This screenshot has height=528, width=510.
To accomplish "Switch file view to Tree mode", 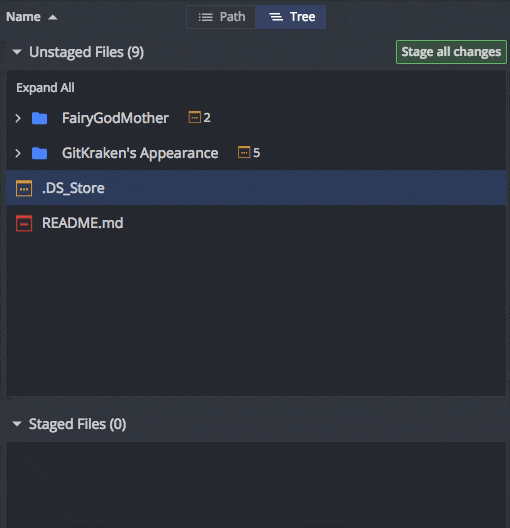I will 291,17.
